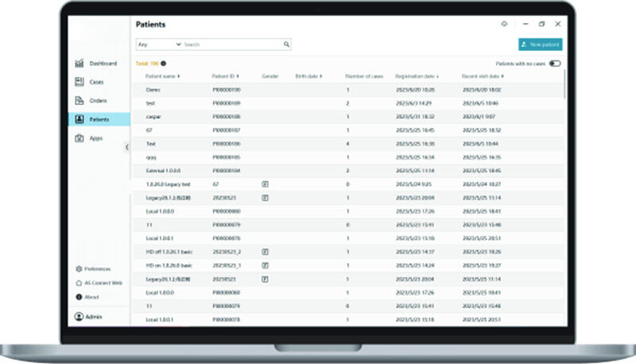Select the Patients sidebar menu item
Image resolution: width=636 pixels, height=364 pixels.
coord(99,119)
